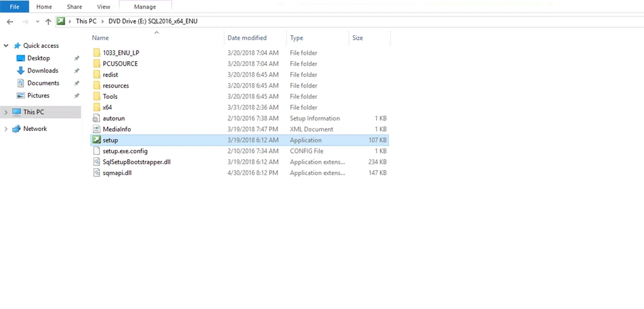Switch to the Share ribbon tab

click(74, 6)
